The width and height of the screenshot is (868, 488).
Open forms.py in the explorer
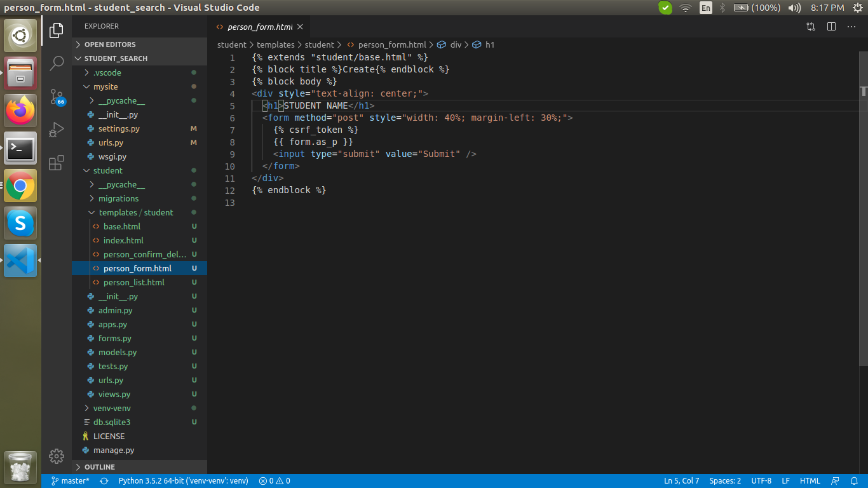point(140,338)
